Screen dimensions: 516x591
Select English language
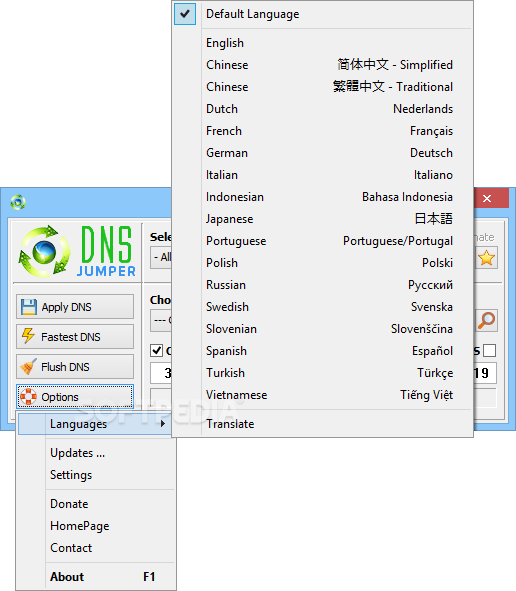[323, 43]
